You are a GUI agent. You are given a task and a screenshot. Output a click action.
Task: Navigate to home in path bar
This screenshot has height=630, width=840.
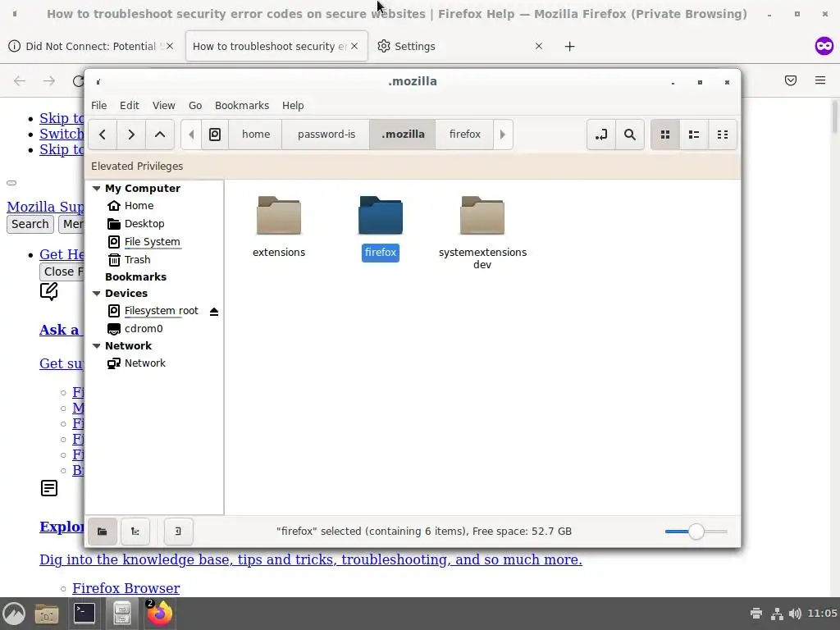256,135
